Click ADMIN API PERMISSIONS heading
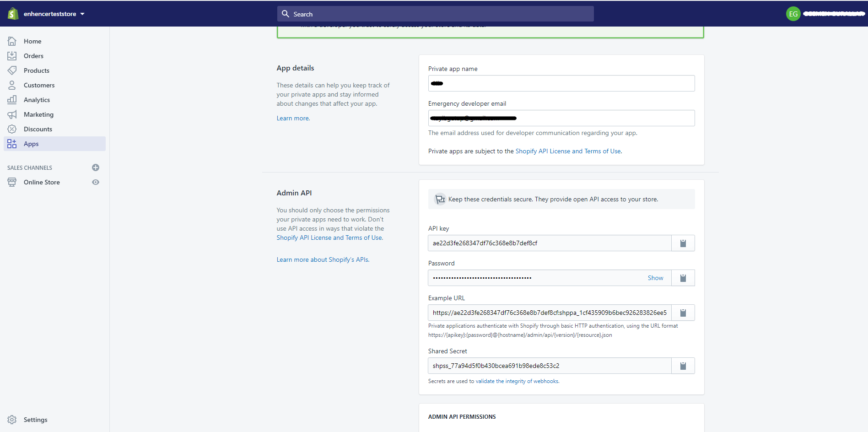Viewport: 868px width, 432px height. click(x=462, y=417)
